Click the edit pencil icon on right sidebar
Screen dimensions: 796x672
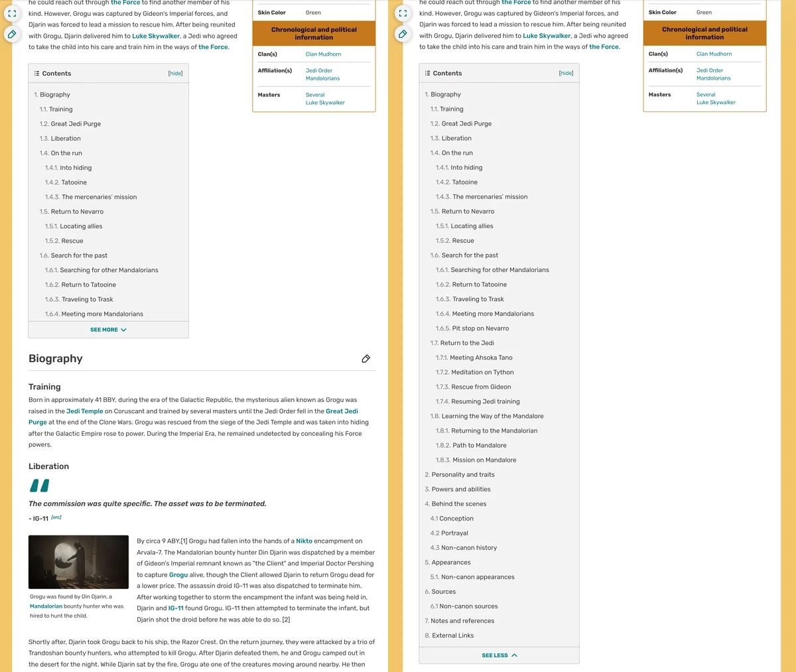403,34
